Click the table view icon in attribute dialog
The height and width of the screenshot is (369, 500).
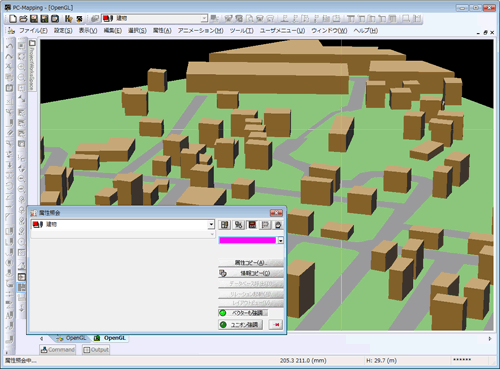coord(225,225)
